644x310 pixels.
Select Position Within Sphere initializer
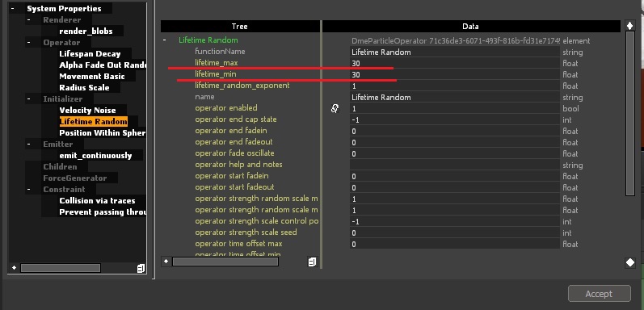103,132
